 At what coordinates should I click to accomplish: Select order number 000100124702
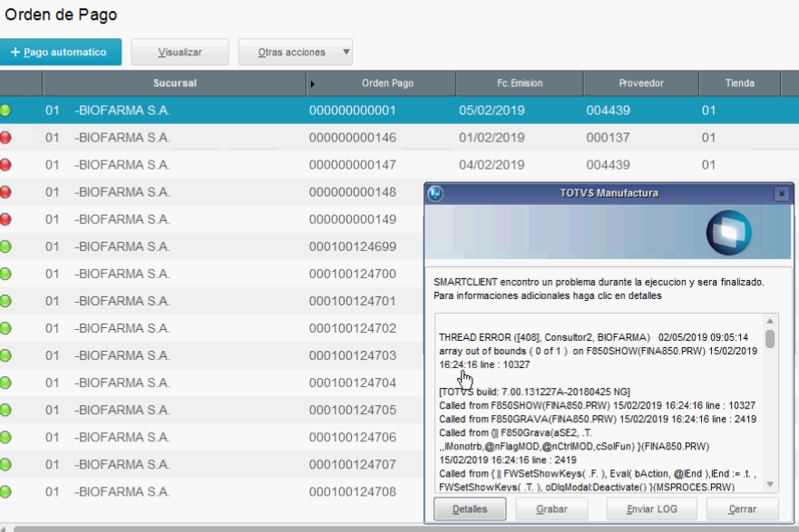click(352, 328)
